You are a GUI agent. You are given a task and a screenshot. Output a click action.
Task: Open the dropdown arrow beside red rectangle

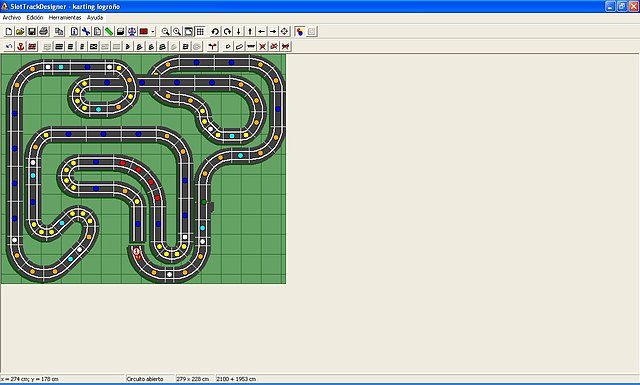tap(153, 31)
